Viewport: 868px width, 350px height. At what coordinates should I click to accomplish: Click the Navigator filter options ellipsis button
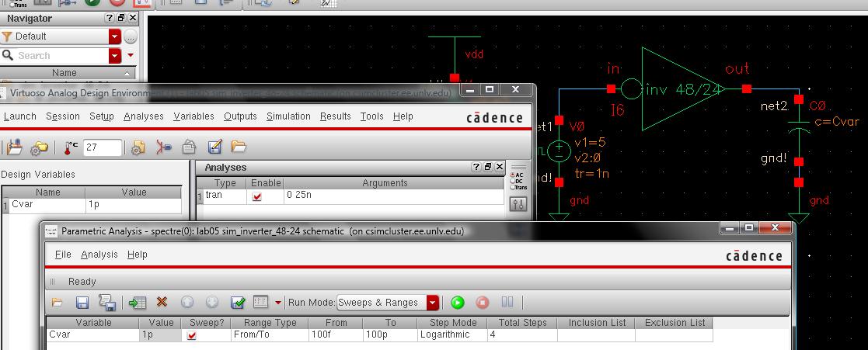(x=130, y=36)
